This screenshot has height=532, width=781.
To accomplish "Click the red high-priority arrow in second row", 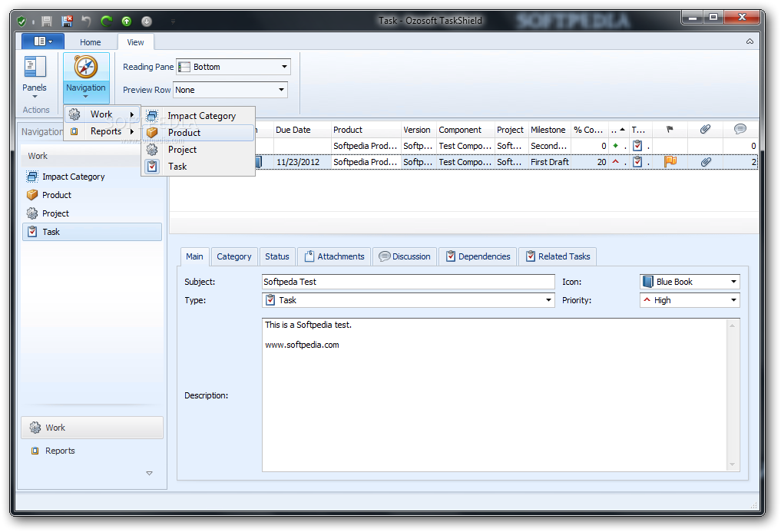I will (x=616, y=161).
